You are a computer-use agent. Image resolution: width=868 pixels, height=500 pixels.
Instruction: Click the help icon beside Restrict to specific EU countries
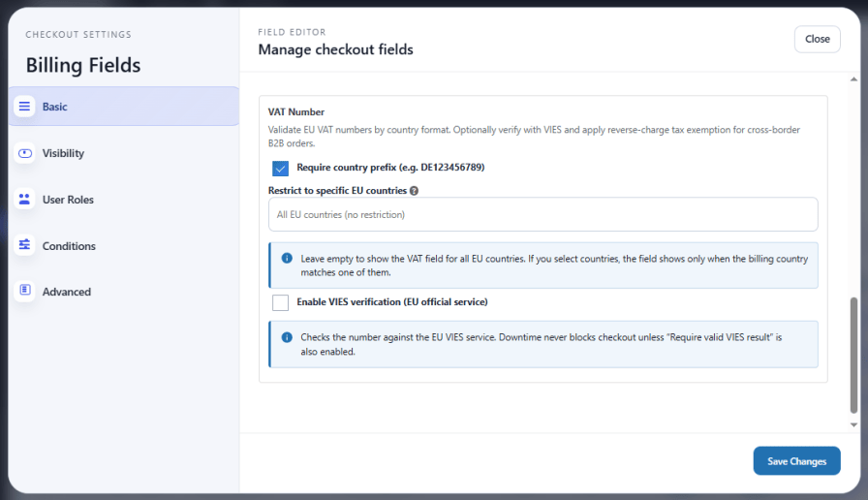click(x=414, y=191)
